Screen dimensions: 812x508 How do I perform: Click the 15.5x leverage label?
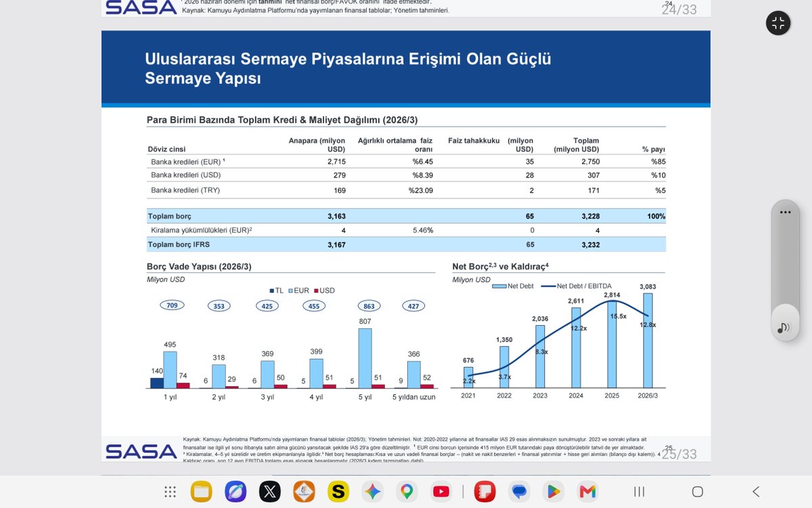coord(618,316)
